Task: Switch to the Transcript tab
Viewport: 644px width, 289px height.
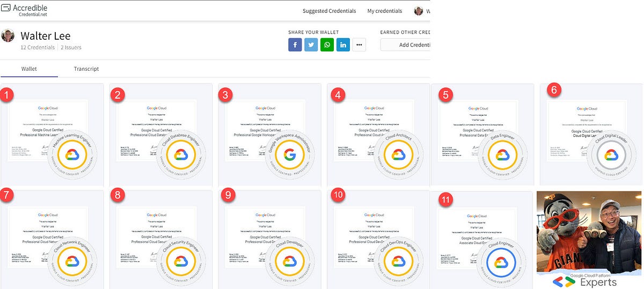Action: [x=86, y=69]
